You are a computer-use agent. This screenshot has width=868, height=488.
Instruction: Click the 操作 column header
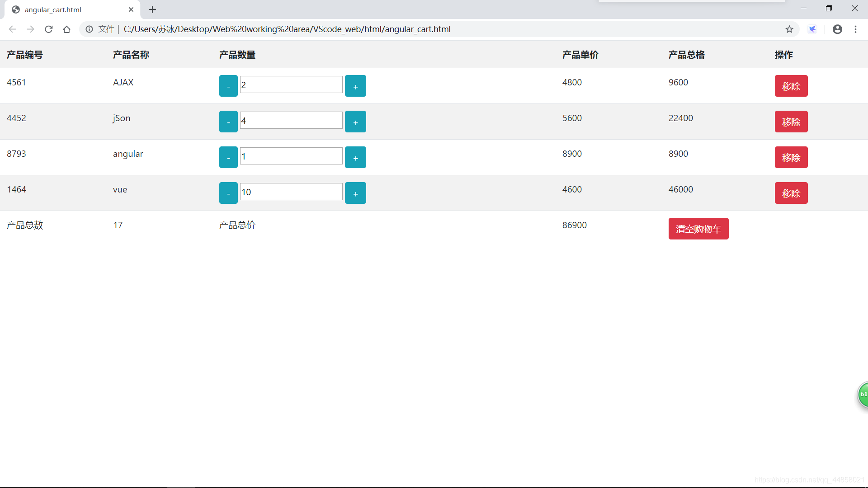(x=784, y=55)
